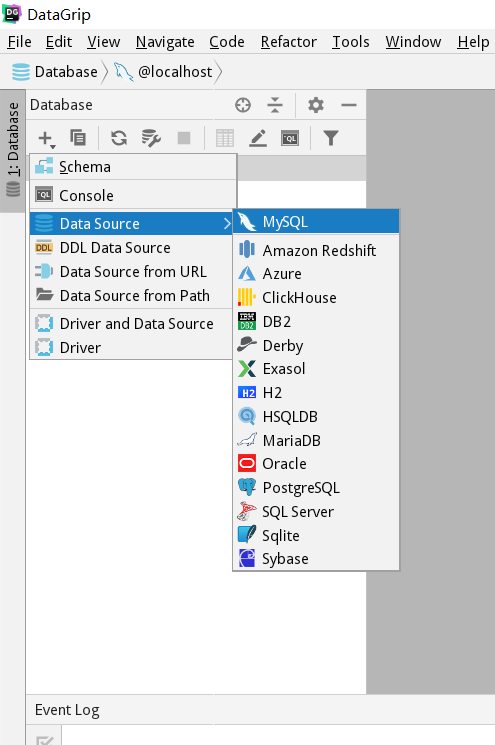The height and width of the screenshot is (745, 495).
Task: Click the MariaDB seal icon
Action: [x=247, y=440]
